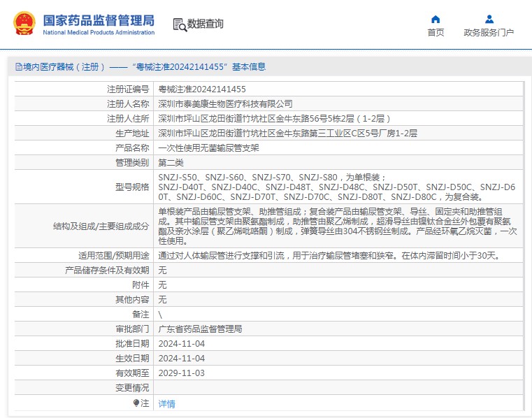This screenshot has height=418, width=532.
Task: Click the 适用范围/预期用途 label
Action: point(114,255)
